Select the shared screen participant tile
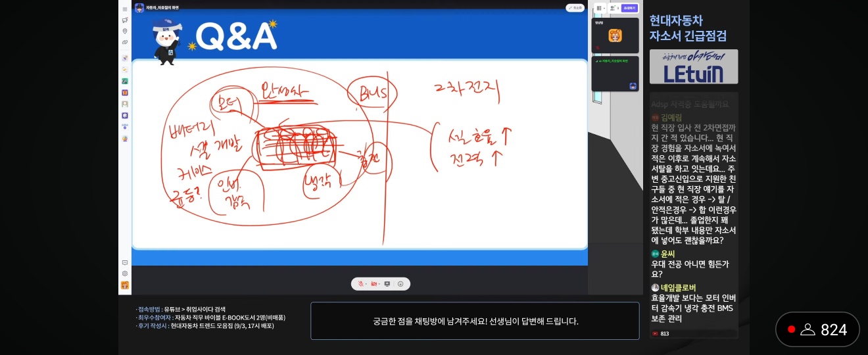Screen dimensions: 868x355 click(615, 74)
